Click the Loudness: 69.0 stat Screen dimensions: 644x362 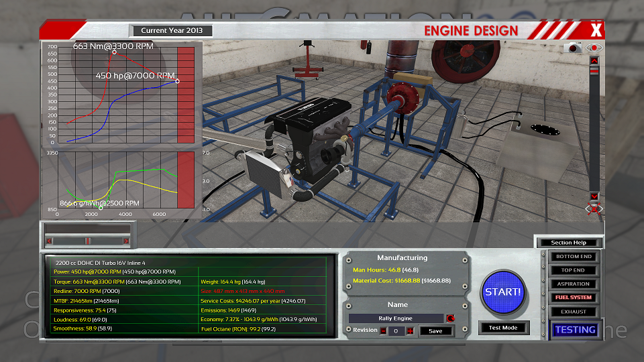[x=80, y=320]
